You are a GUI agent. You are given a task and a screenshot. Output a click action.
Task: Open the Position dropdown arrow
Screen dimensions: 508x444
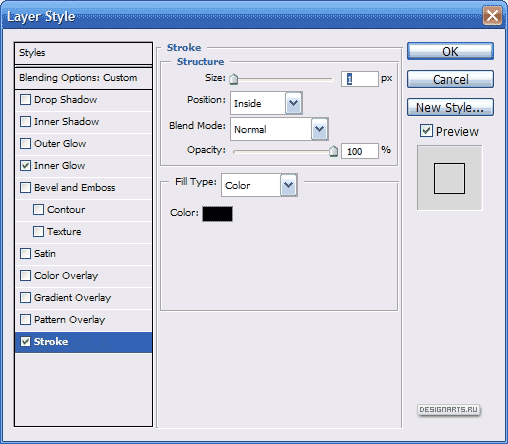coord(293,103)
